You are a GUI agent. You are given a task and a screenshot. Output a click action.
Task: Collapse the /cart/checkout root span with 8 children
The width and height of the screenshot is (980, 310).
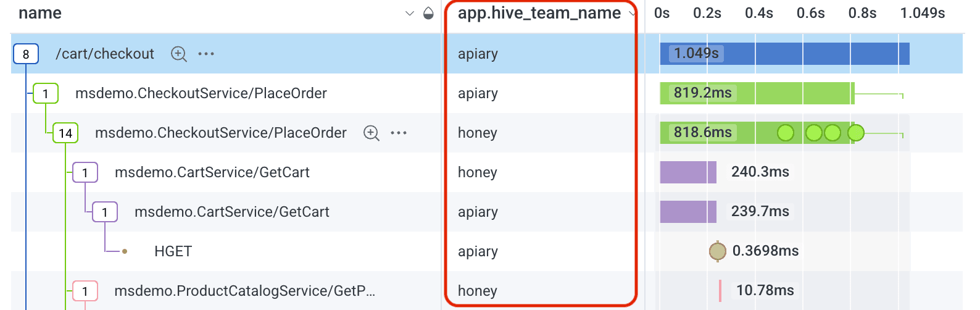click(26, 54)
